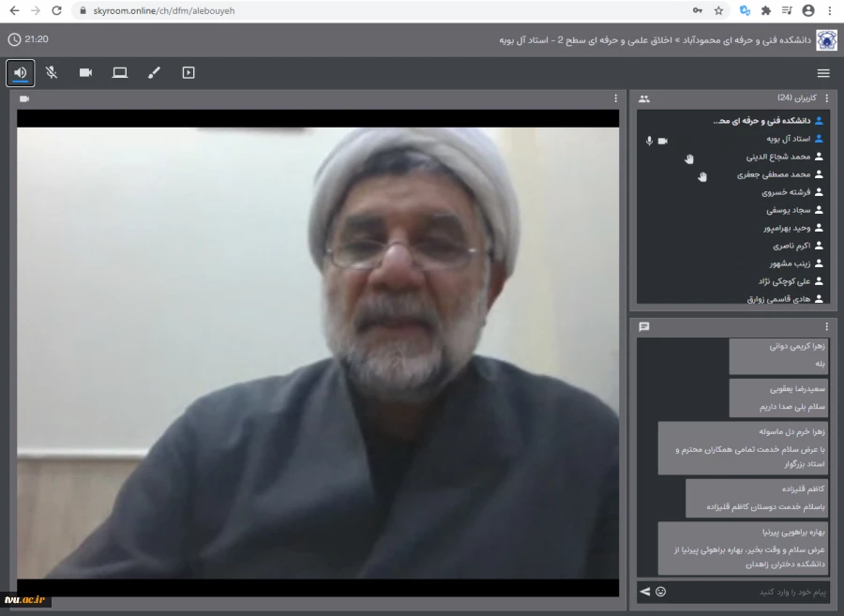Click the skyroom.online address bar
Viewport: 844px width, 616px height.
(x=375, y=10)
